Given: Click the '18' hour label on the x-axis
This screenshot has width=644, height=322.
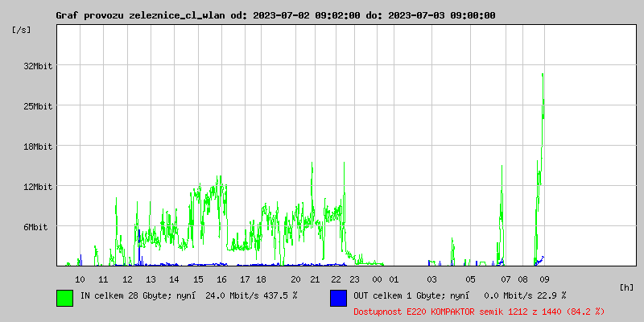Looking at the screenshot, I should 261,279.
